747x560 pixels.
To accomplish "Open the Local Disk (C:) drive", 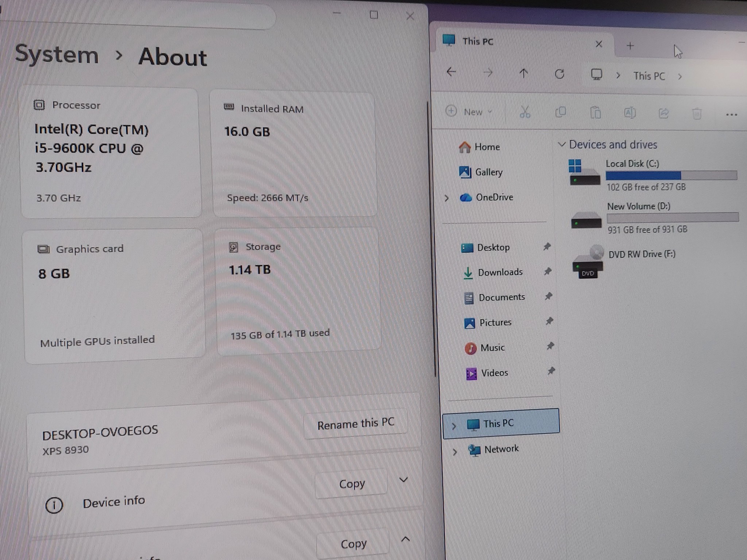I will point(653,175).
